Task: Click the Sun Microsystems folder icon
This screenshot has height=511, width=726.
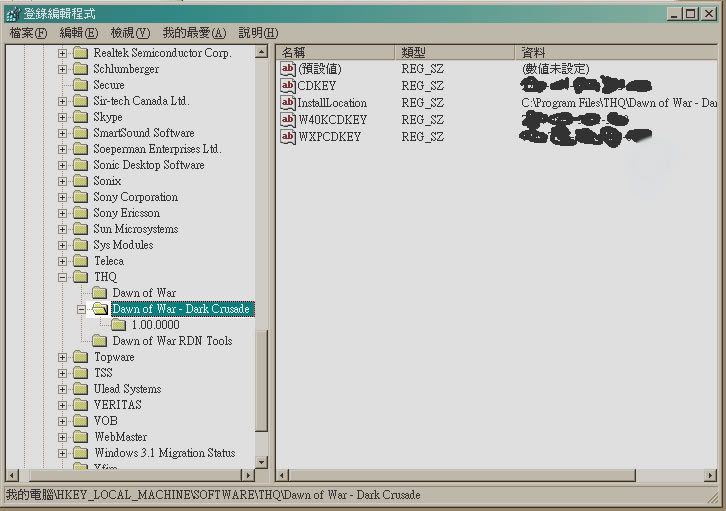Action: pos(81,229)
